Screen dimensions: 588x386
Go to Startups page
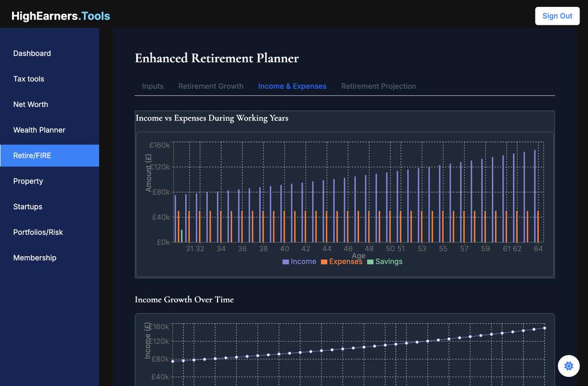28,206
